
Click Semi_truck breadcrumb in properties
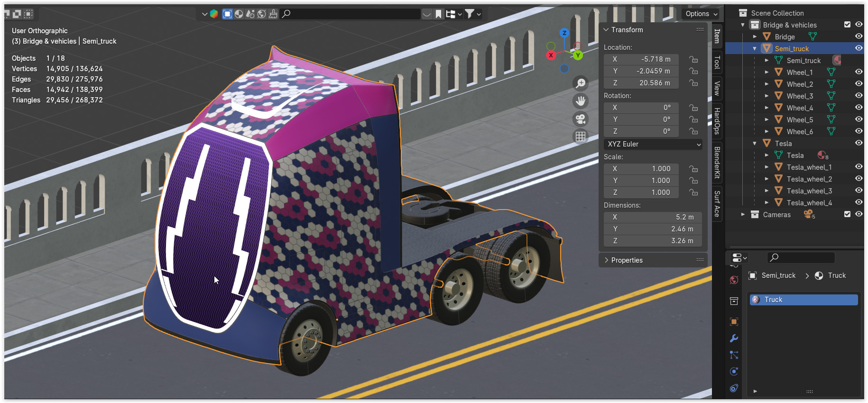click(x=778, y=275)
